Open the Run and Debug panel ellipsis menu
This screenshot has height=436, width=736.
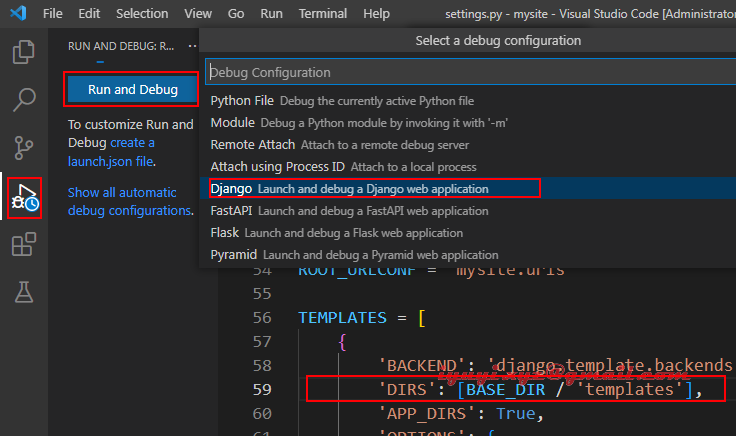coord(192,47)
